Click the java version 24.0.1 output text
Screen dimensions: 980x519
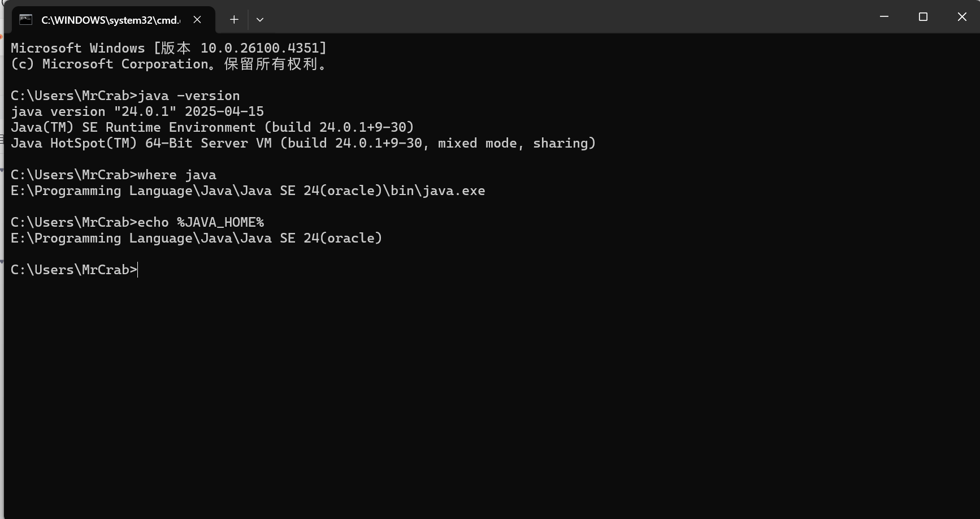click(x=136, y=111)
